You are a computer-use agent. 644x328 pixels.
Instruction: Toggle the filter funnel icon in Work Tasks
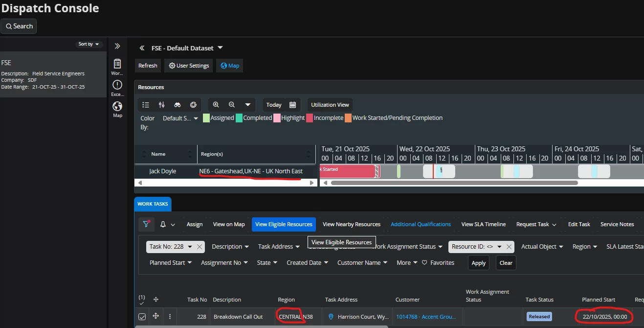point(146,224)
